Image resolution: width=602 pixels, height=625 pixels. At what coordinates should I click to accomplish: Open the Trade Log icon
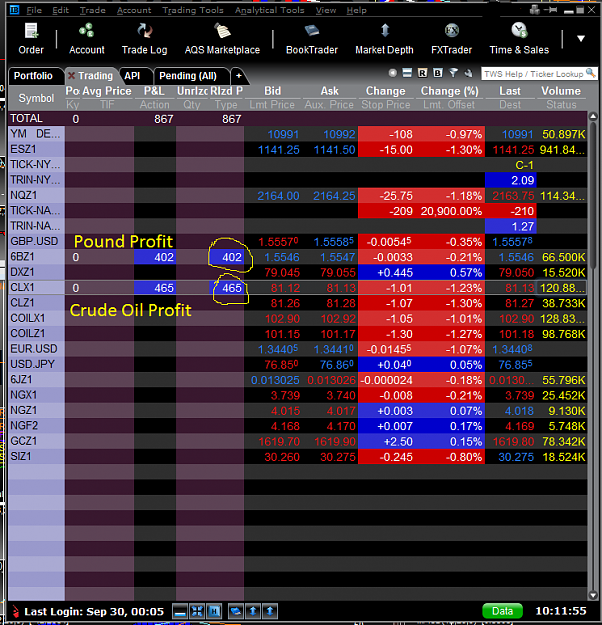(x=144, y=39)
